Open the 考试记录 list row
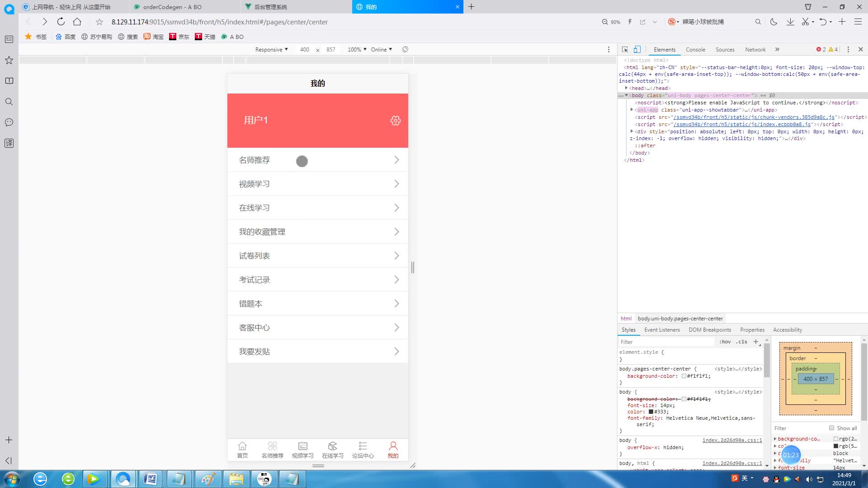The image size is (868, 488). pos(318,280)
